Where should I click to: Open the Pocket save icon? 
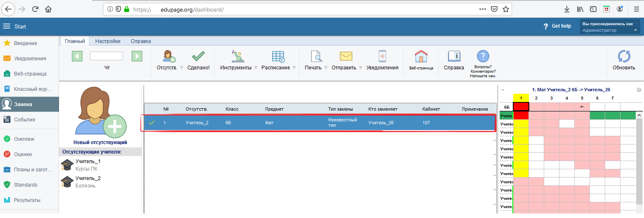[x=494, y=9]
